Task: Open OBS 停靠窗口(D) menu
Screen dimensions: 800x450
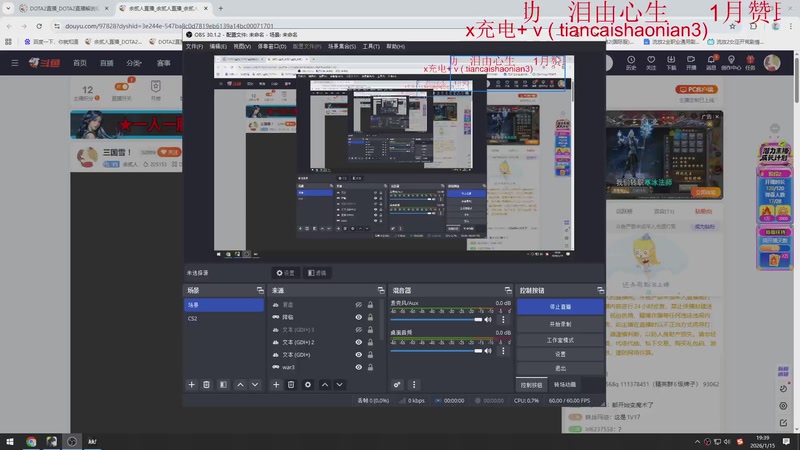Action: [x=272, y=46]
